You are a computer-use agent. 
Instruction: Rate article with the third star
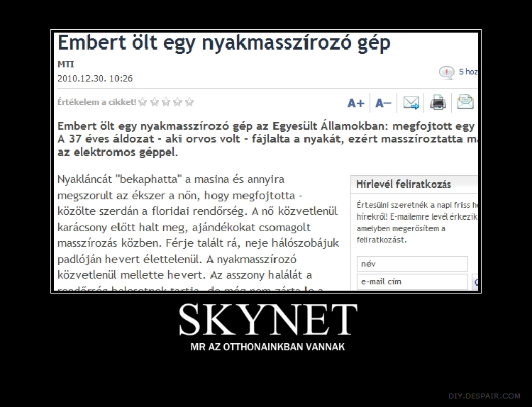pyautogui.click(x=166, y=102)
